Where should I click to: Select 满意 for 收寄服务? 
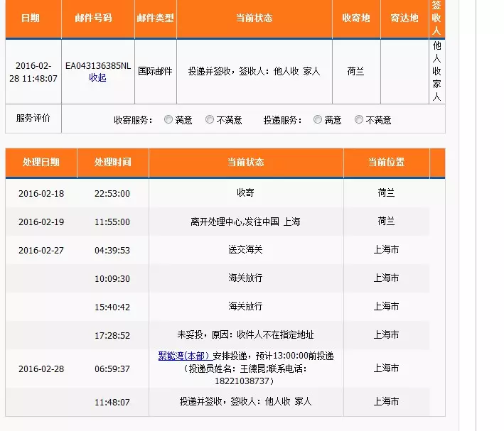(x=168, y=119)
